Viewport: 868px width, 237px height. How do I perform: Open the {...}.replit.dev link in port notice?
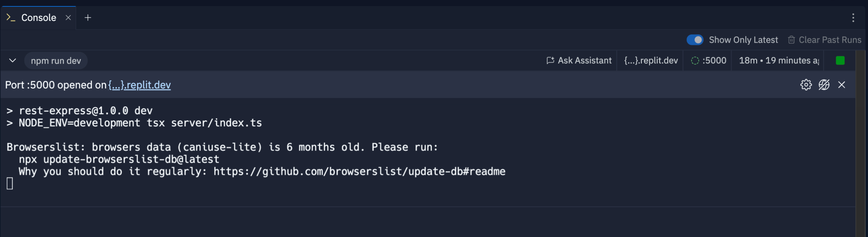(139, 85)
